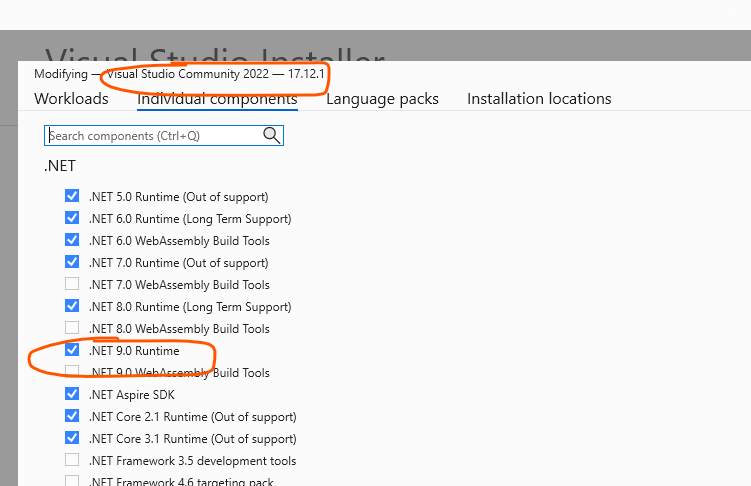Enable .NET 8.0 WebAssembly Build Tools
This screenshot has height=486, width=751.
(x=72, y=328)
